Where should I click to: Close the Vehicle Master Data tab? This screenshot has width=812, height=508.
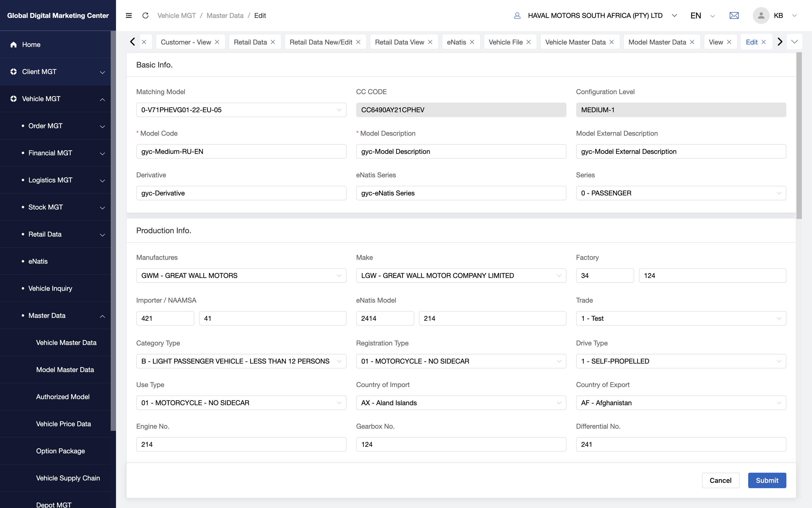tap(612, 42)
